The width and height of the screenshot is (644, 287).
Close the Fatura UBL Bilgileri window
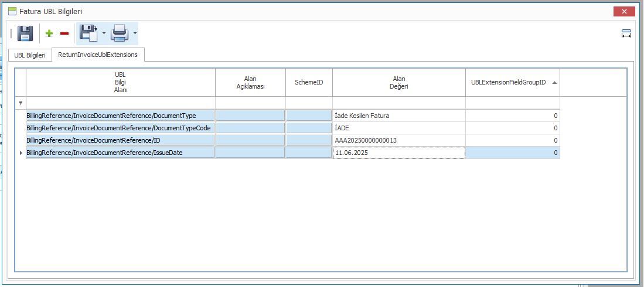tap(624, 12)
